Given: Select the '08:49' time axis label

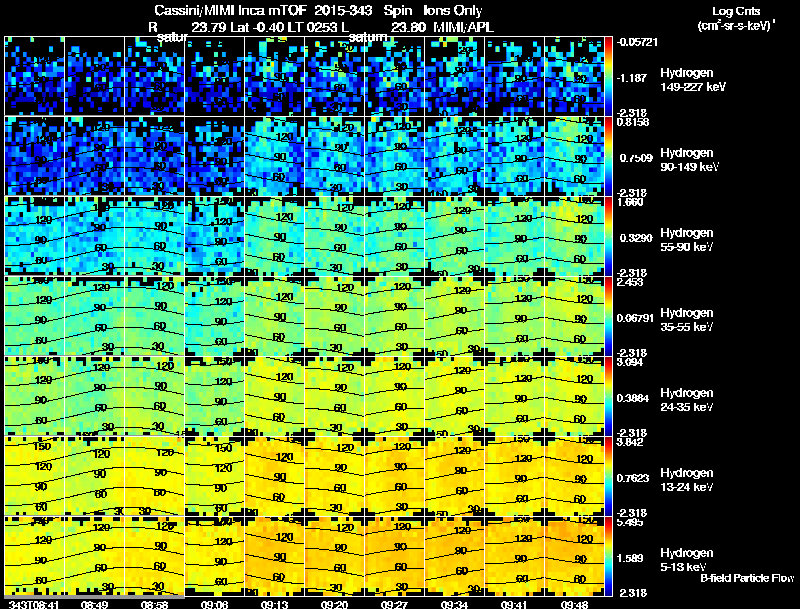Looking at the screenshot, I should pyautogui.click(x=94, y=604).
